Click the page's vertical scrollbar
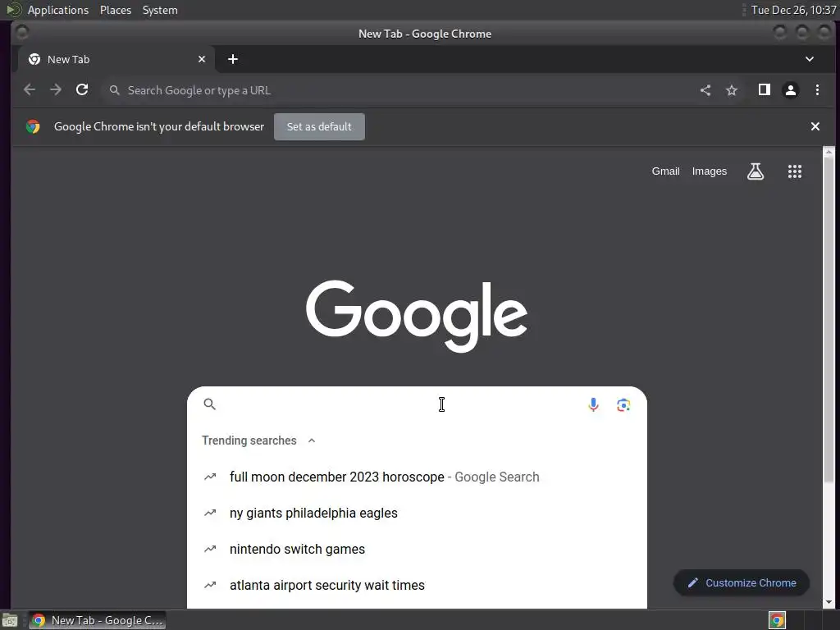This screenshot has height=630, width=840. pyautogui.click(x=829, y=320)
